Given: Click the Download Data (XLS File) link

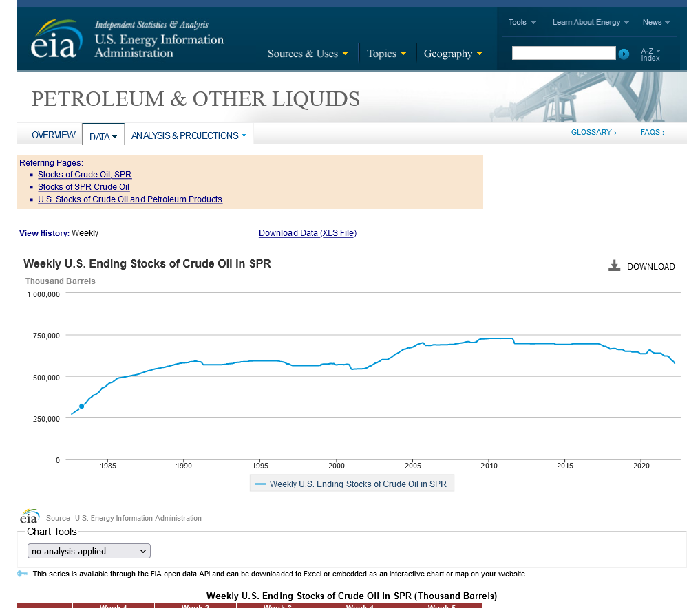Looking at the screenshot, I should 308,233.
